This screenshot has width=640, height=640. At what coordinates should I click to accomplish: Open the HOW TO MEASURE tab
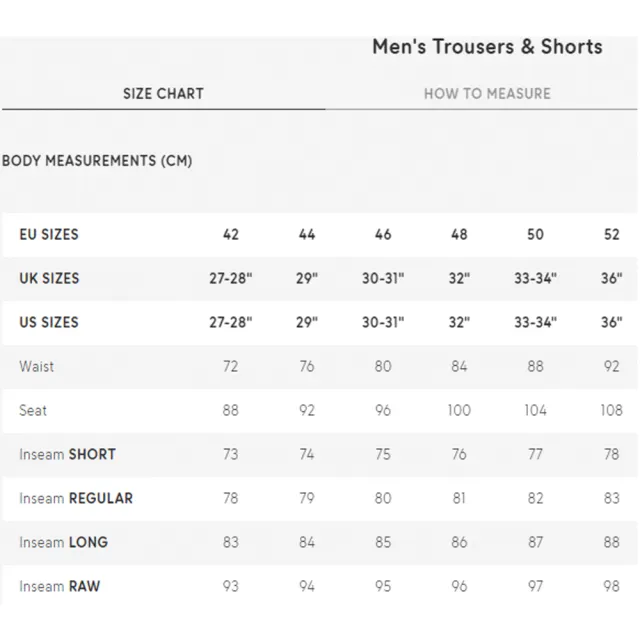click(x=487, y=94)
